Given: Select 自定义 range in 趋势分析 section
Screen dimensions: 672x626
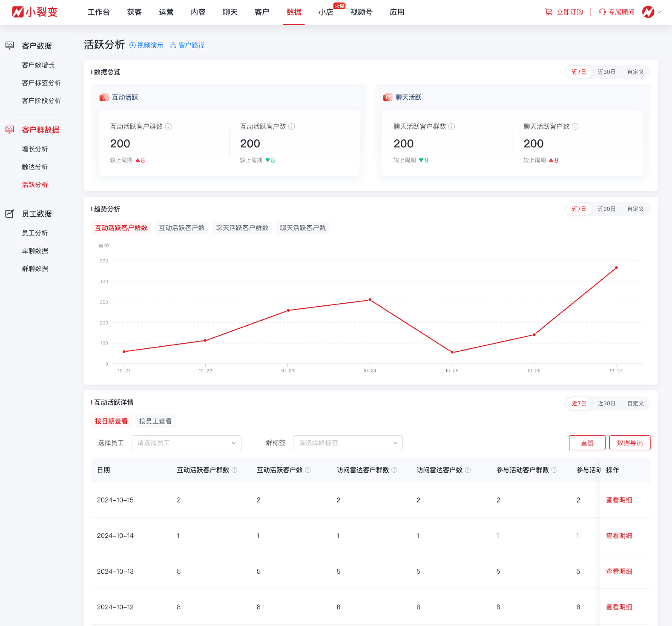Looking at the screenshot, I should [x=635, y=209].
